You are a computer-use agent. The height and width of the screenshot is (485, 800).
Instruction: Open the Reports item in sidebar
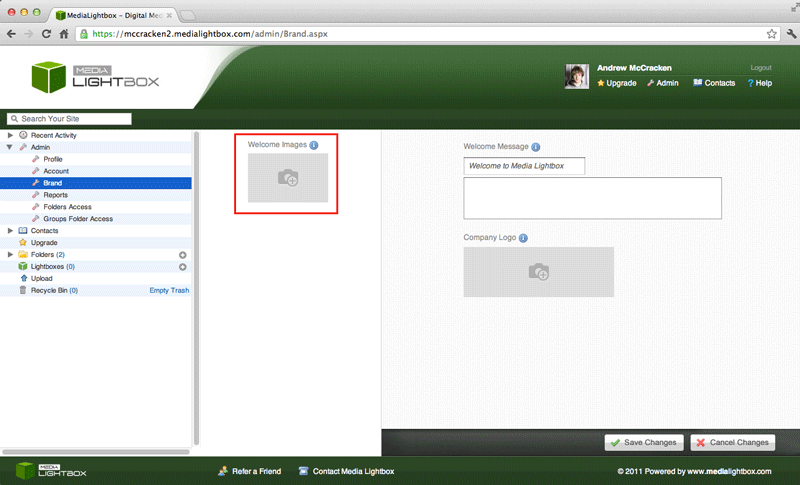[55, 195]
